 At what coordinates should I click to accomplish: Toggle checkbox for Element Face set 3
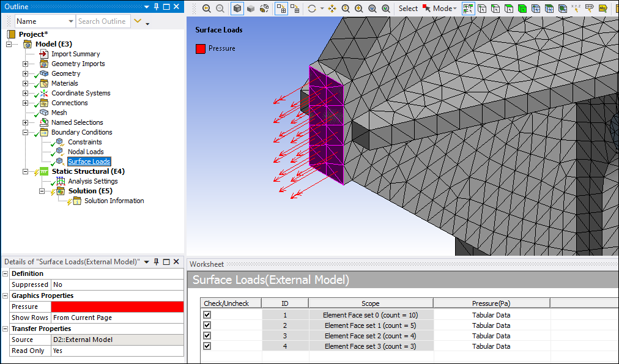(x=207, y=346)
